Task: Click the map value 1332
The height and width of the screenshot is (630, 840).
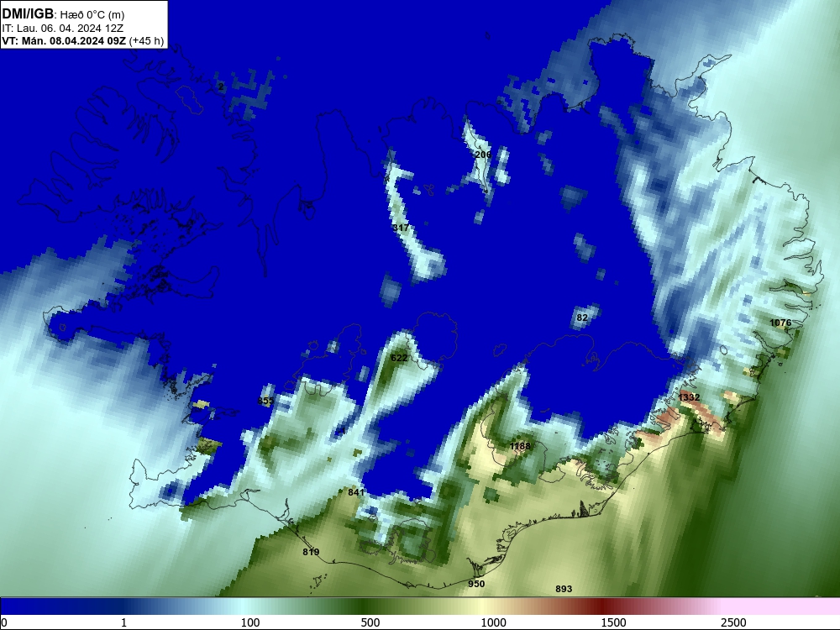Action: point(689,397)
